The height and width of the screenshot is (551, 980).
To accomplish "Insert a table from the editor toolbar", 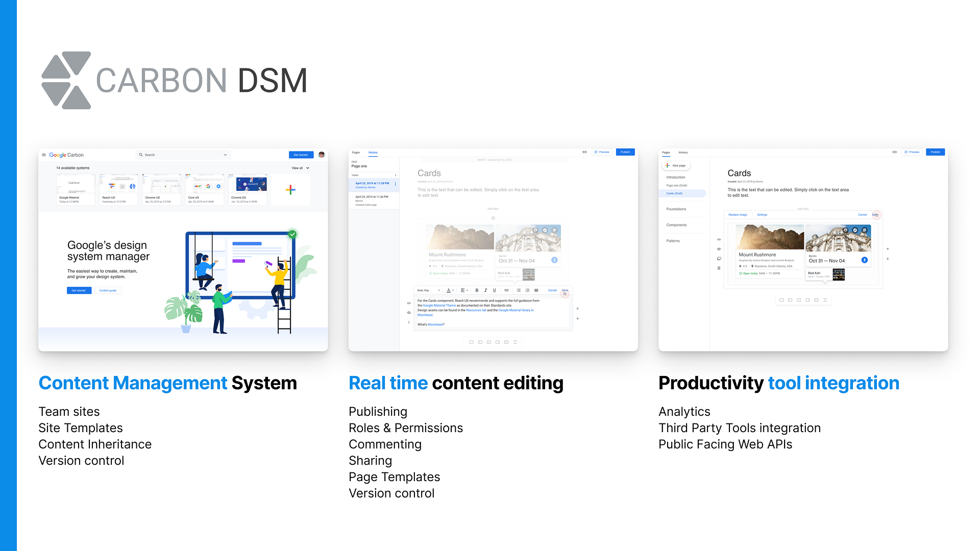I will (x=536, y=290).
